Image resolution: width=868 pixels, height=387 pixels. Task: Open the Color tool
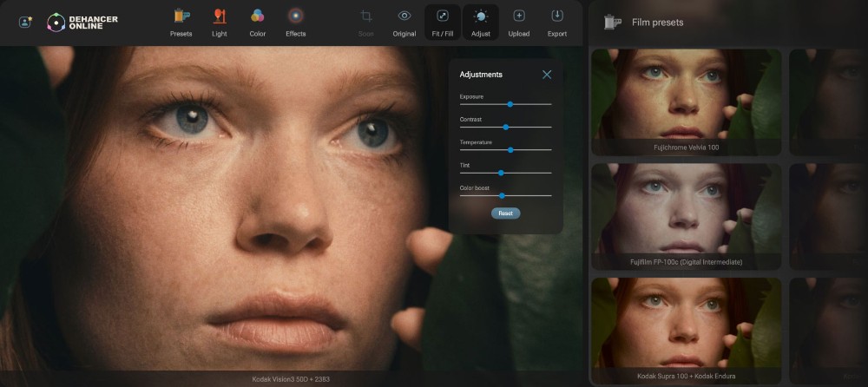[257, 16]
